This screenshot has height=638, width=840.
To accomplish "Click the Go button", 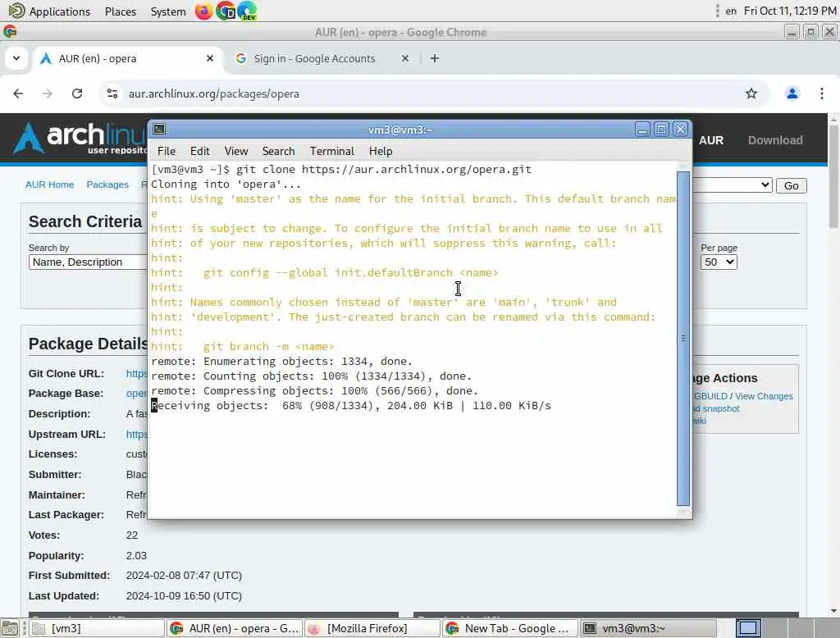I will point(791,186).
